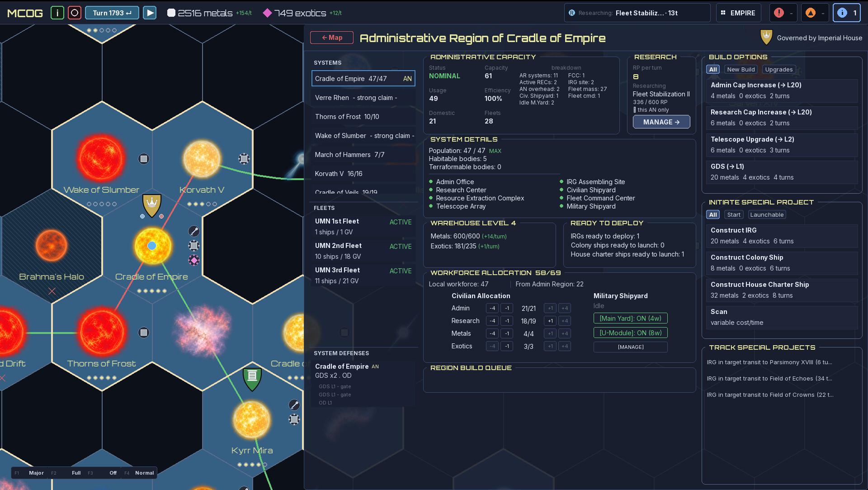This screenshot has width=868, height=490.
Task: Click the research MANAGE button
Action: (x=661, y=122)
